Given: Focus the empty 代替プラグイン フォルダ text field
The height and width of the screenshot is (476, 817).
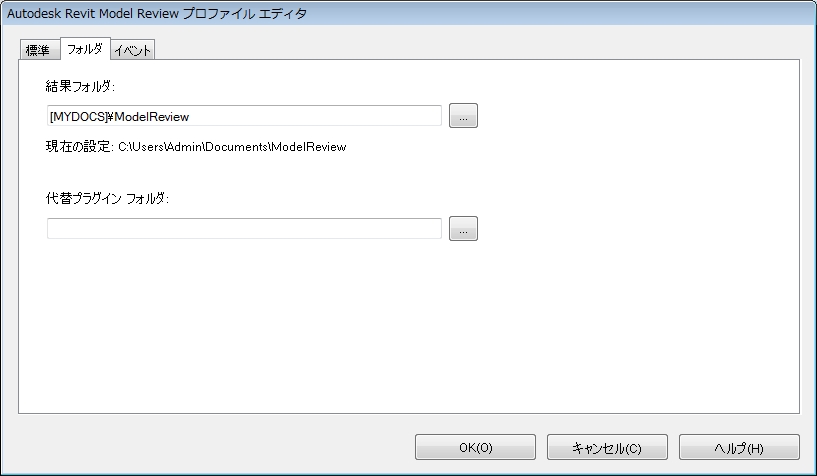Looking at the screenshot, I should (244, 229).
